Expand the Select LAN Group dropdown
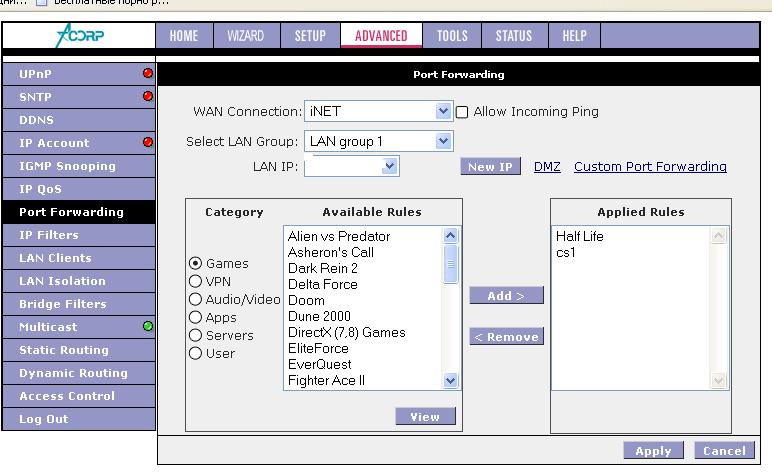This screenshot has width=772, height=476. (444, 142)
